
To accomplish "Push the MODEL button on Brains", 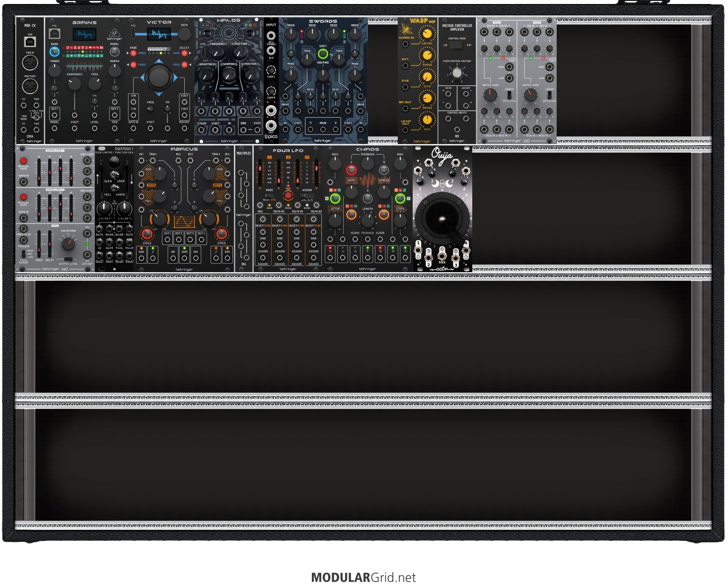I will (x=114, y=52).
